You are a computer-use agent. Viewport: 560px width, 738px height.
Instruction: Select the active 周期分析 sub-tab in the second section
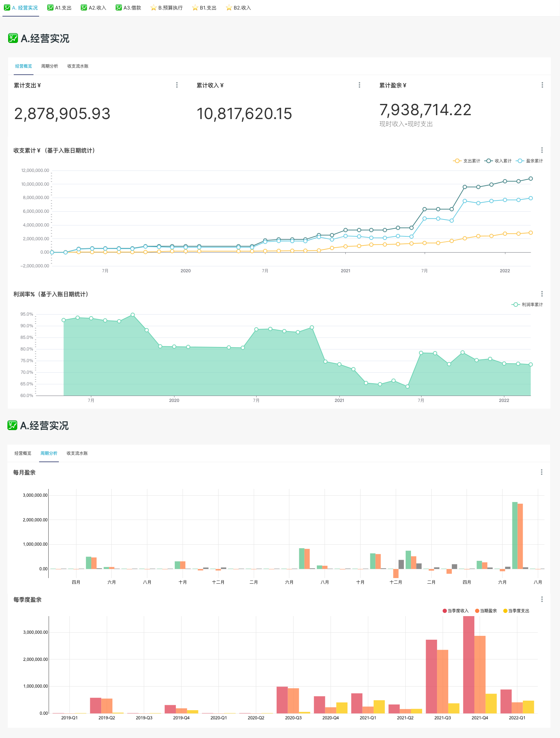pos(49,453)
